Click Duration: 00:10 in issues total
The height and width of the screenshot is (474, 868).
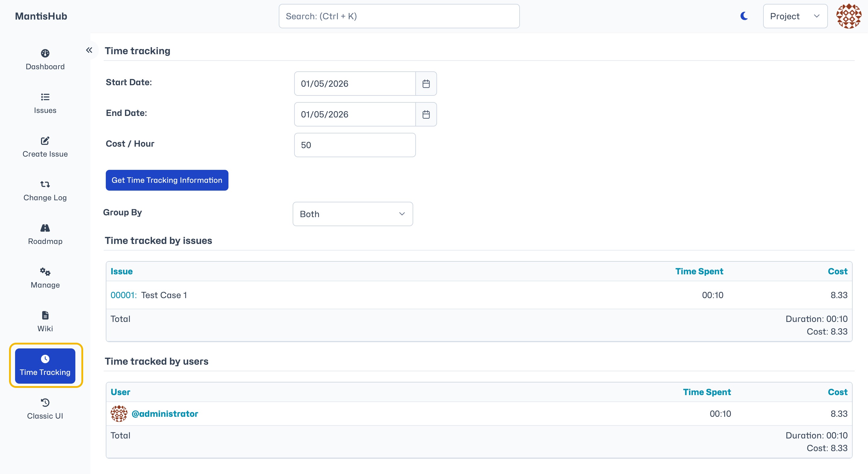point(816,319)
